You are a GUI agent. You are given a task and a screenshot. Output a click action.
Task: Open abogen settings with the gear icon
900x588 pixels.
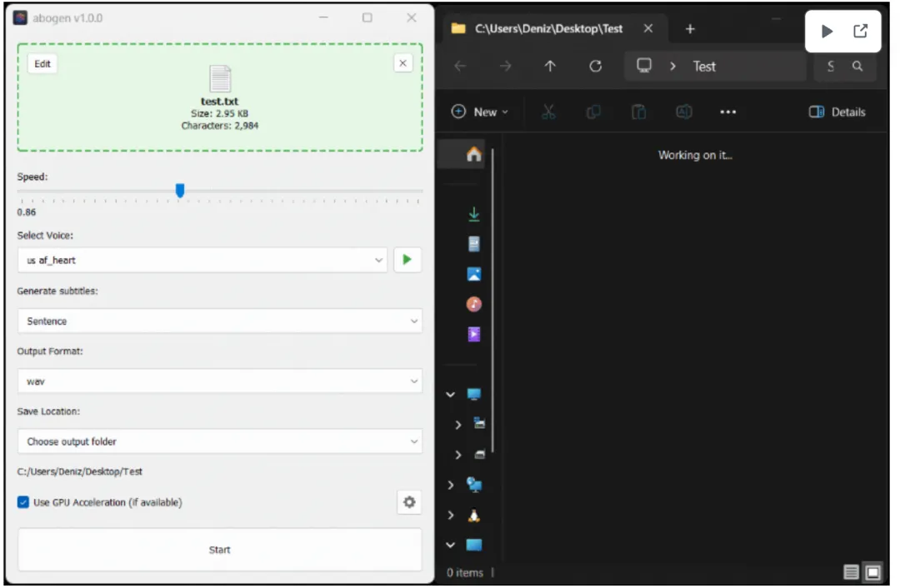[x=409, y=503]
